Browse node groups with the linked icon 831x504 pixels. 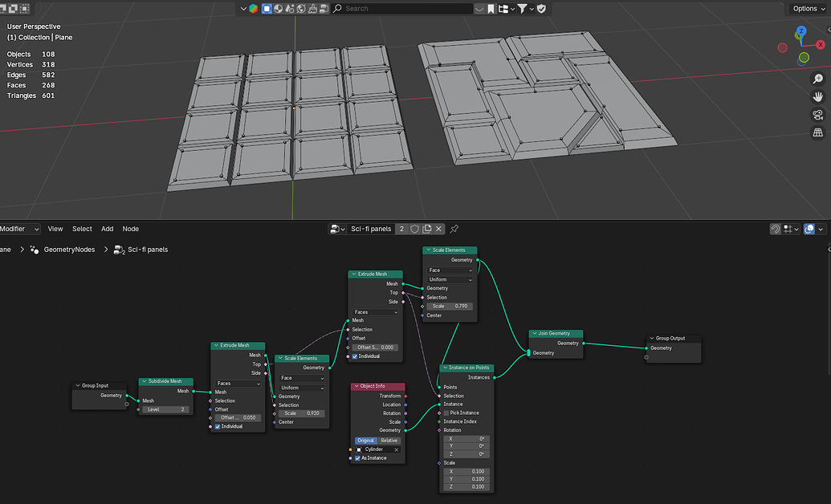[x=336, y=229]
